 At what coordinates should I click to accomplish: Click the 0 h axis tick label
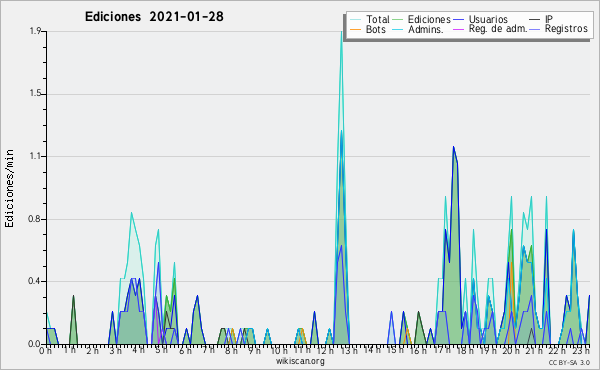[x=45, y=350]
